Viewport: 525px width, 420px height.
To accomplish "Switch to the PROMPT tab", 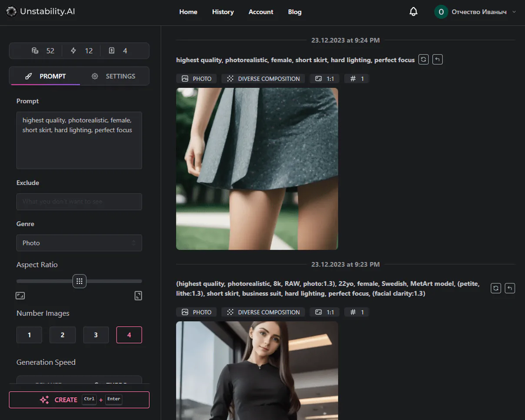I will (x=45, y=76).
